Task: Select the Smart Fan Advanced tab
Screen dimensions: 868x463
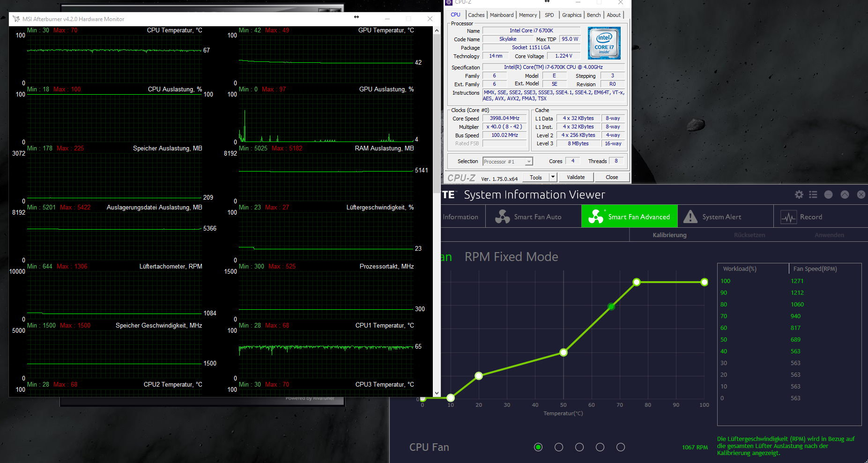Action: 630,217
